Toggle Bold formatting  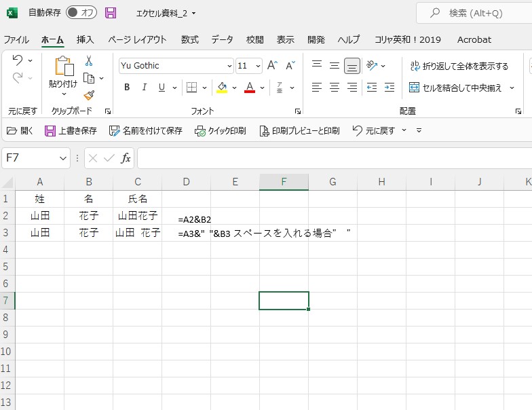point(127,87)
